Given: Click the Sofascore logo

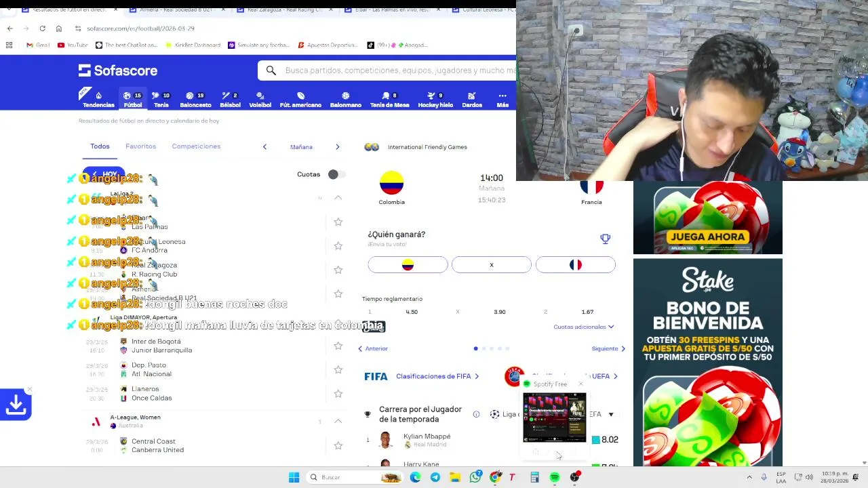Looking at the screenshot, I should 117,70.
